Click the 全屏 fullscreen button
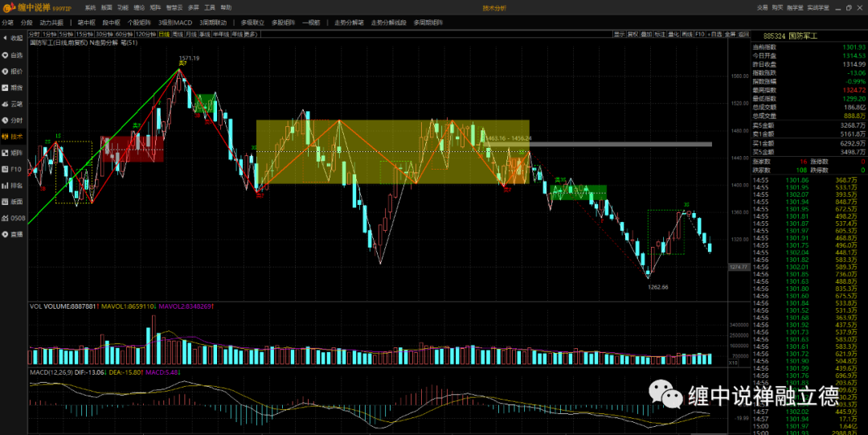Screen dimensions: 868x435 point(731,35)
